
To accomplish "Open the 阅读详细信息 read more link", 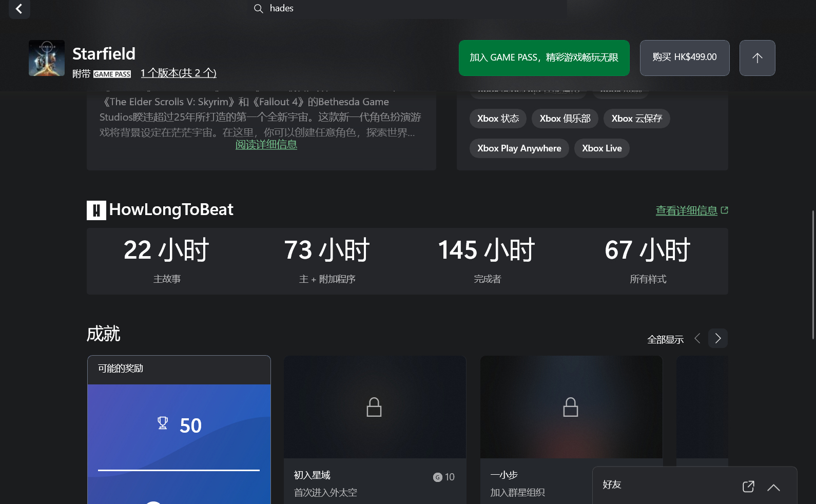I will coord(266,145).
